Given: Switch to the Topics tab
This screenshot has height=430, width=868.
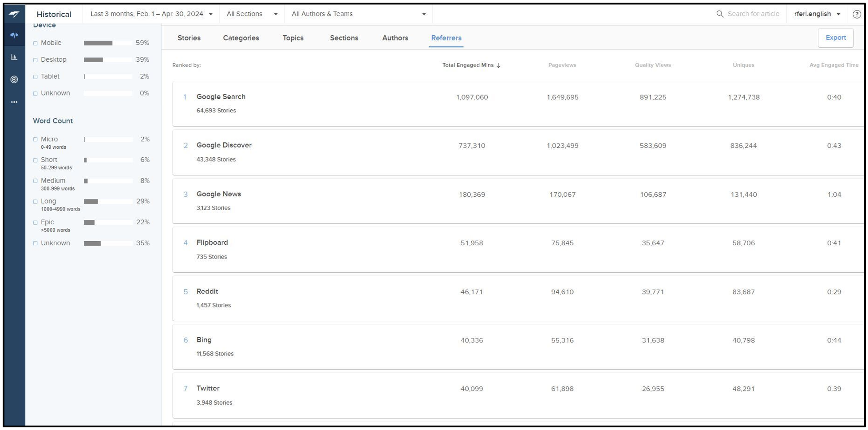Looking at the screenshot, I should [x=293, y=38].
